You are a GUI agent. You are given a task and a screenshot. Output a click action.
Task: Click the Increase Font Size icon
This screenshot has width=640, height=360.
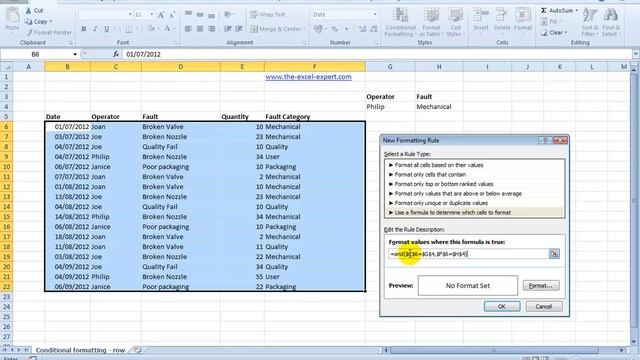click(161, 15)
